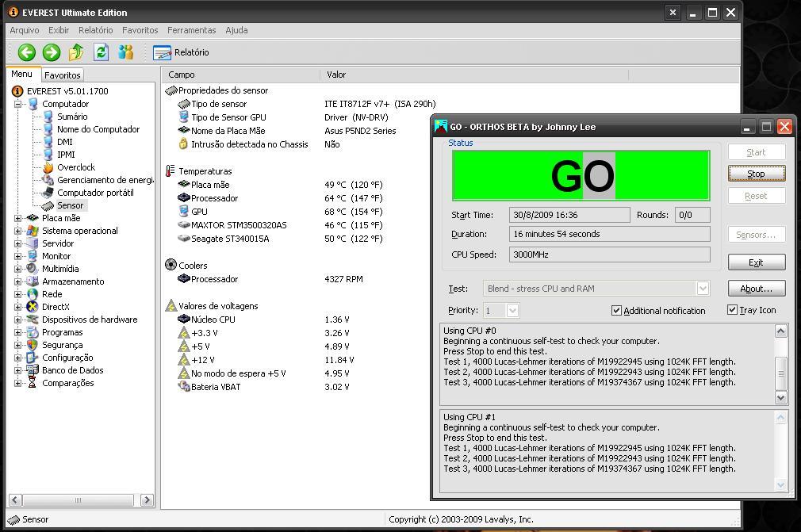This screenshot has width=801, height=532.
Task: Click the Sensor chip icon in tree
Action: click(x=48, y=206)
